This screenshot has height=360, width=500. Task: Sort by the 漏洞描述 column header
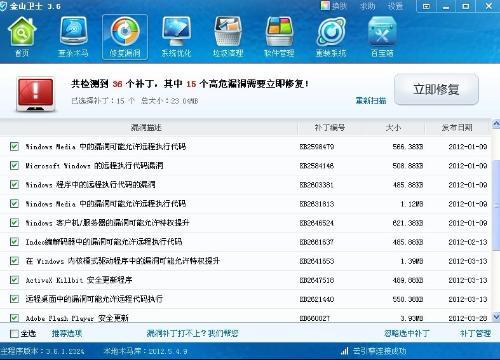(x=146, y=127)
